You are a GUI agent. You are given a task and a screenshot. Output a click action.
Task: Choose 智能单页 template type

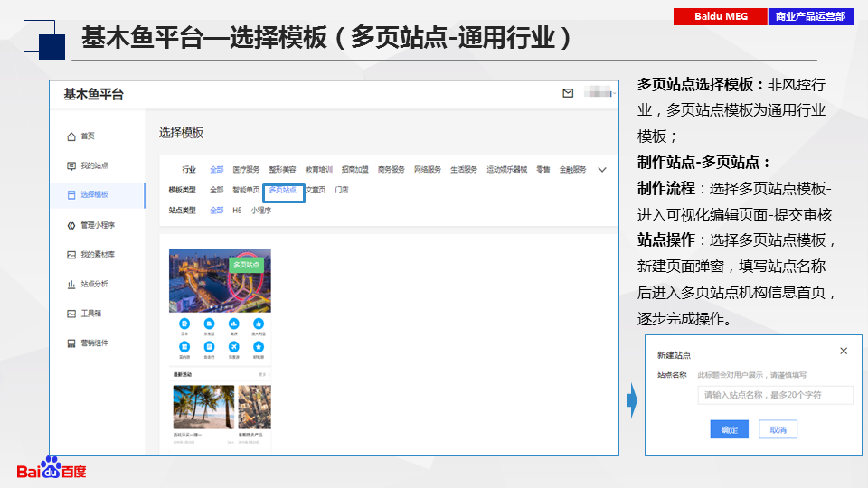246,190
